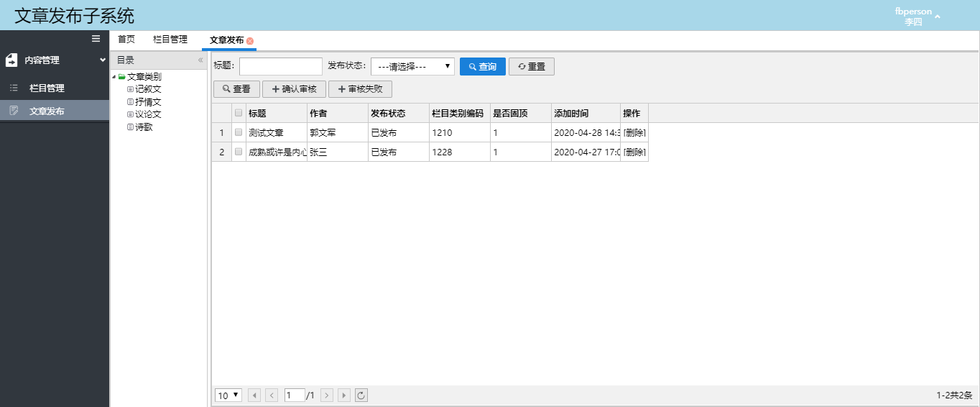Go to last page in pagination
Viewport: 980px width, 407px height.
pyautogui.click(x=344, y=395)
